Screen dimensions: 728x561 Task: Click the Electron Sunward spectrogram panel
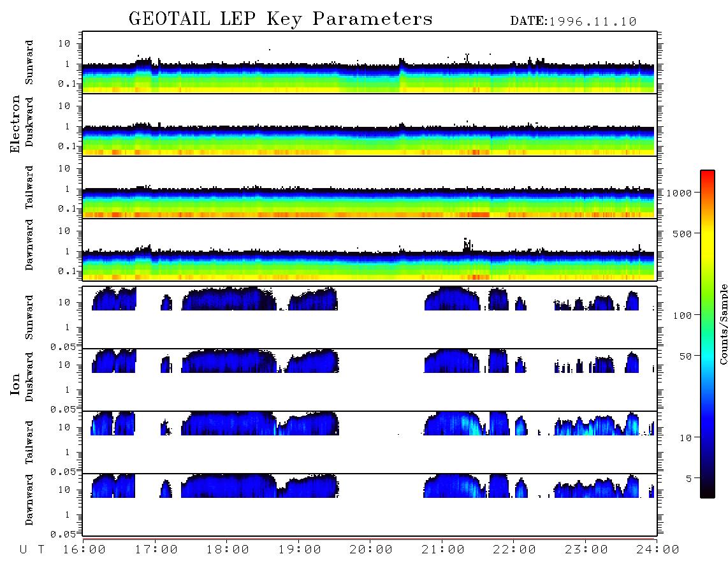[370, 62]
